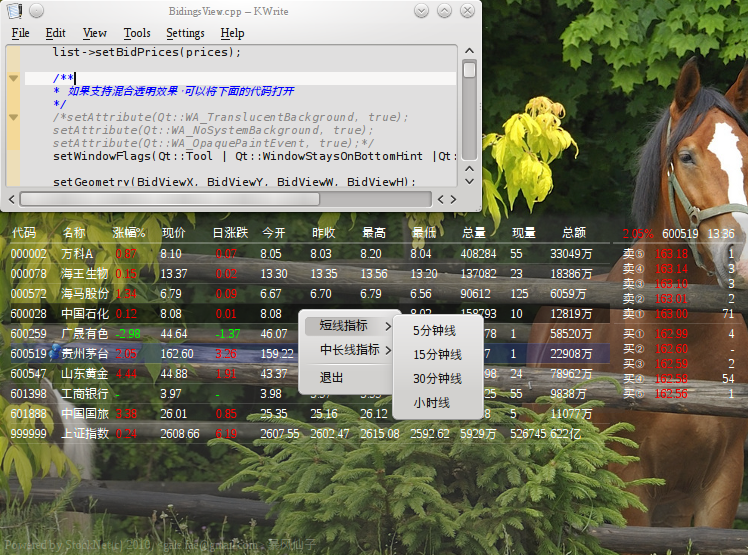The image size is (748, 555).
Task: Select 15分钟线 in the submenu
Action: pyautogui.click(x=437, y=355)
